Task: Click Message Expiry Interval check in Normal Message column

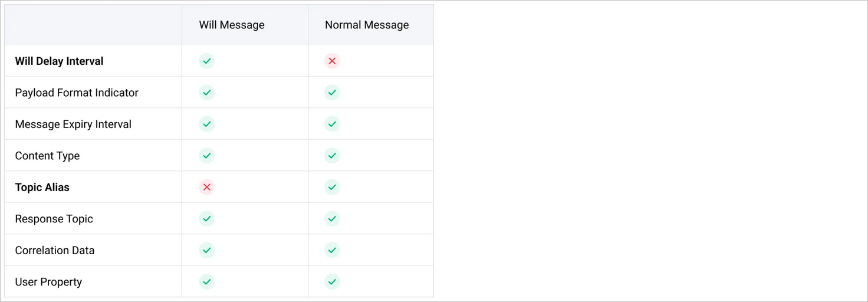Action: pyautogui.click(x=332, y=124)
